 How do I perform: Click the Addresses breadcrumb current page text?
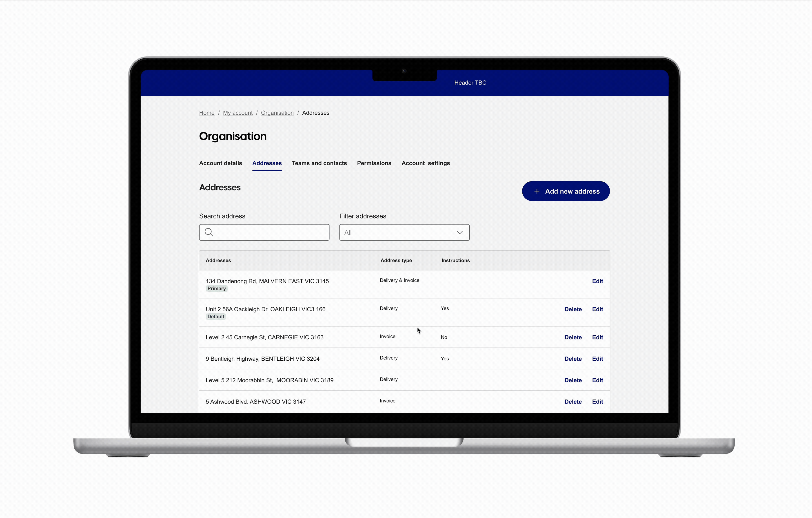click(316, 113)
